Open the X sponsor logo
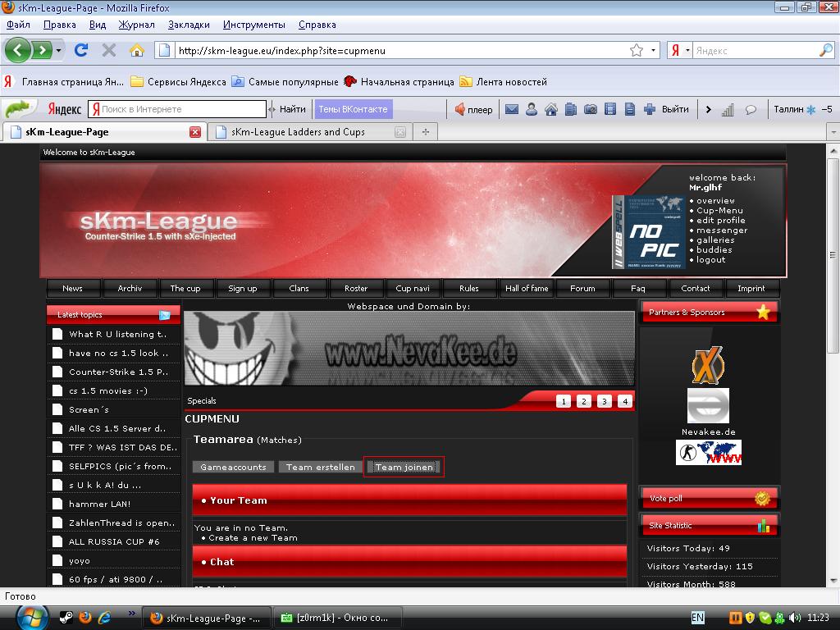The image size is (840, 630). point(708,365)
